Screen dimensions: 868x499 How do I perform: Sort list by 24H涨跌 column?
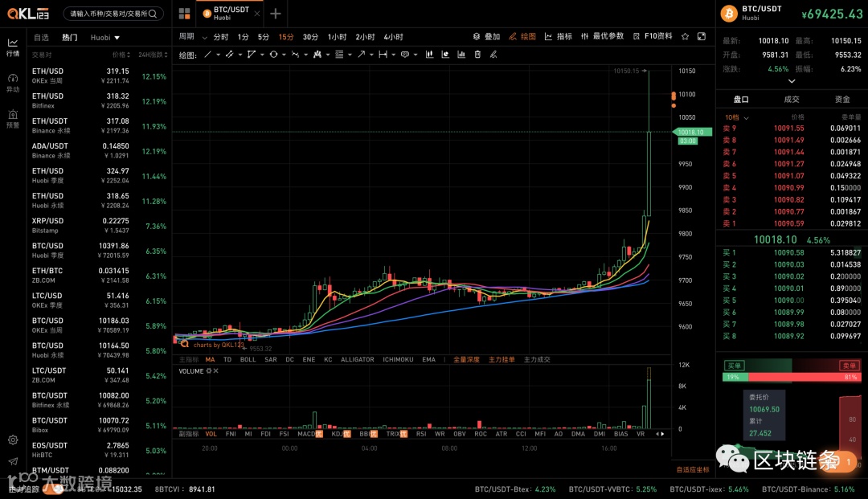[x=153, y=55]
